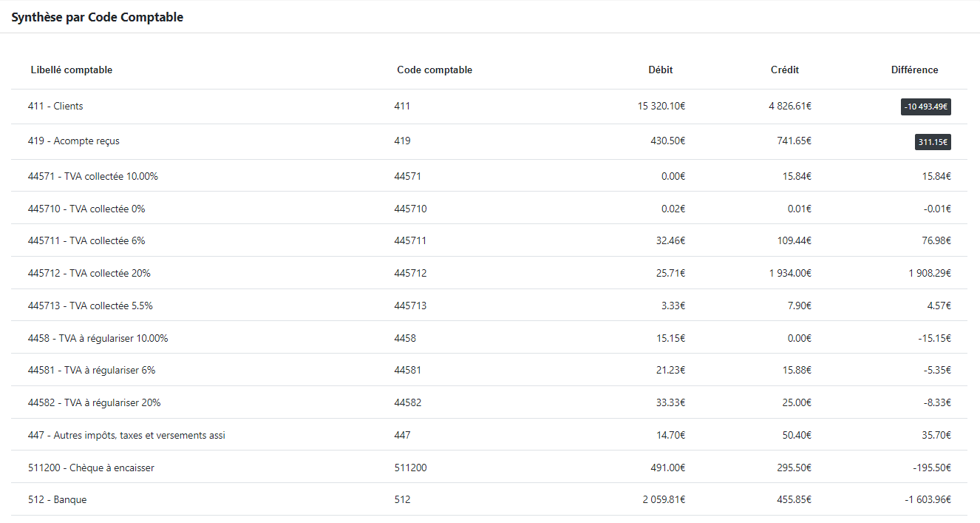Click the -10 493.49€ difference badge

tap(925, 107)
